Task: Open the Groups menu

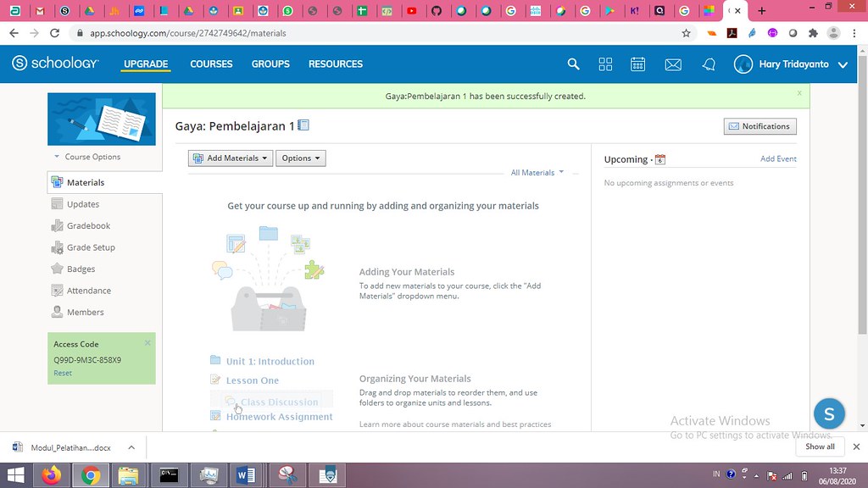Action: (x=270, y=64)
